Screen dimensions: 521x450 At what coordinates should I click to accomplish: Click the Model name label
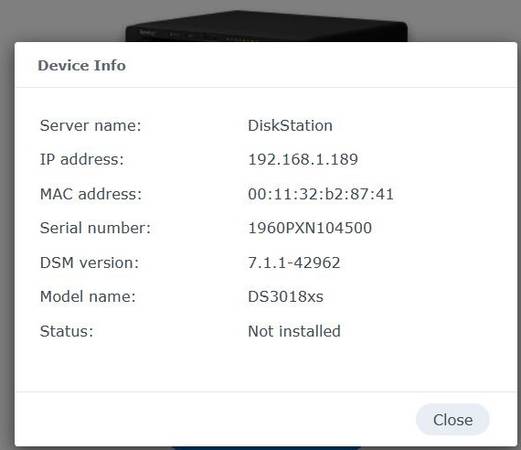tap(88, 297)
